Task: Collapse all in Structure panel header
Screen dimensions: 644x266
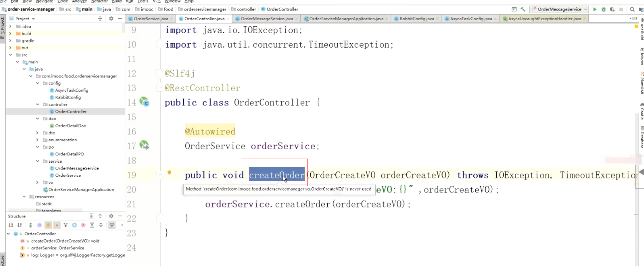Action: click(x=100, y=216)
